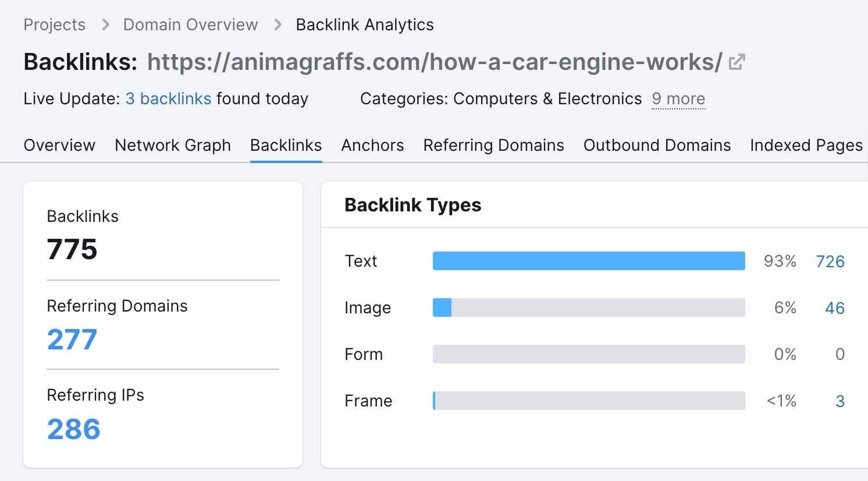The width and height of the screenshot is (868, 481).
Task: Go to the Projects breadcrumb
Action: (55, 25)
